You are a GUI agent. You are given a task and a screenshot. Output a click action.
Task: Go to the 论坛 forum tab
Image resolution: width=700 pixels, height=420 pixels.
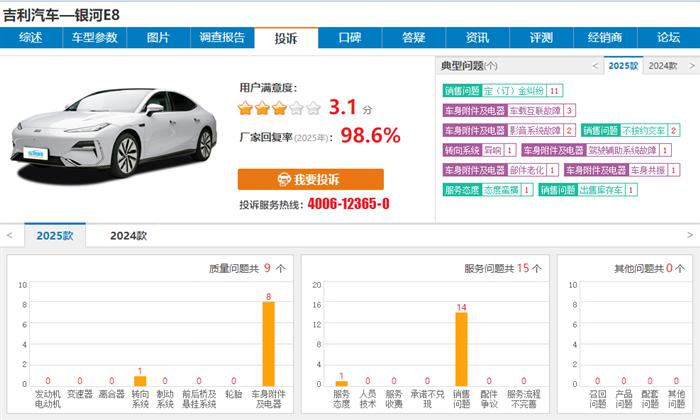pyautogui.click(x=669, y=37)
